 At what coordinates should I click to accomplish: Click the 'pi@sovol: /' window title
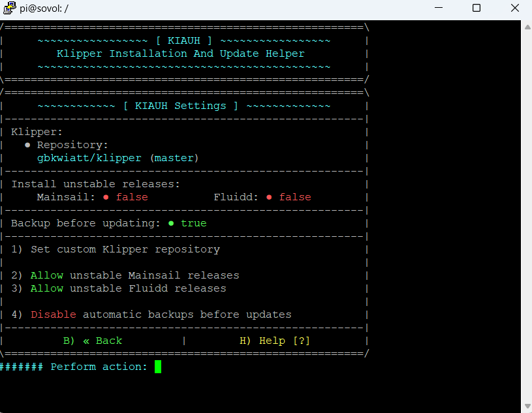(44, 8)
